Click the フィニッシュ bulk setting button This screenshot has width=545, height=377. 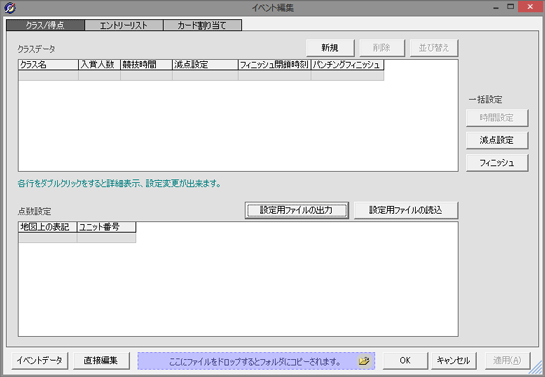click(x=497, y=163)
